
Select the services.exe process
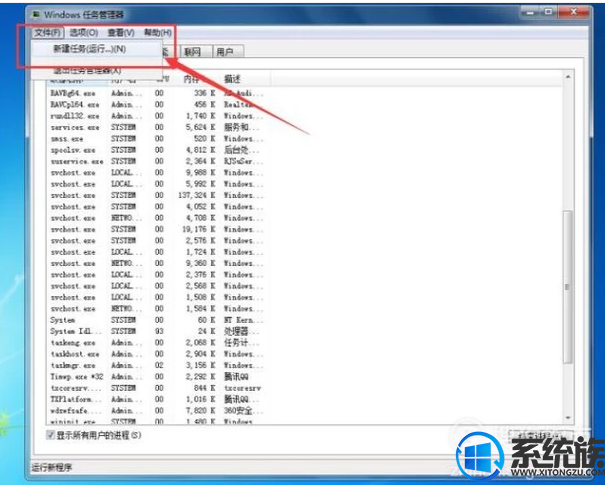click(157, 127)
